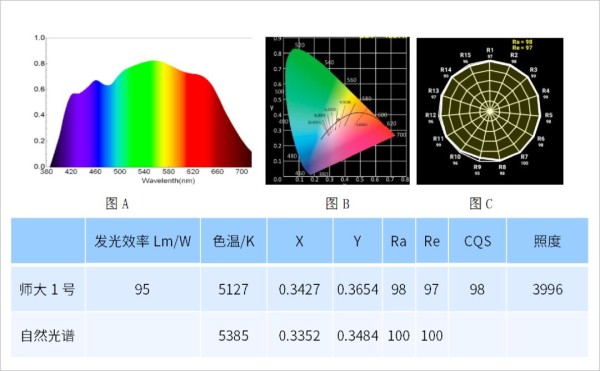Click the color temperature value 5127

(x=233, y=290)
